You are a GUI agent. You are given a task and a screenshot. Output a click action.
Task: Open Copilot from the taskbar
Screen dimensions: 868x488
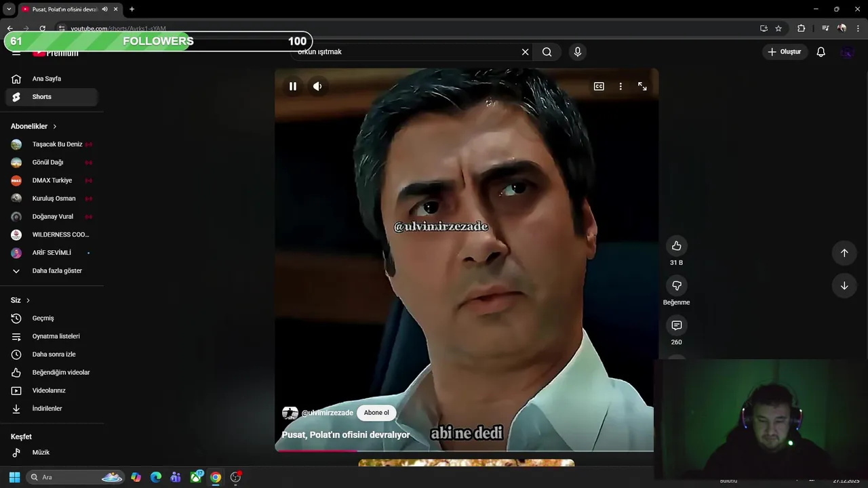[136, 477]
